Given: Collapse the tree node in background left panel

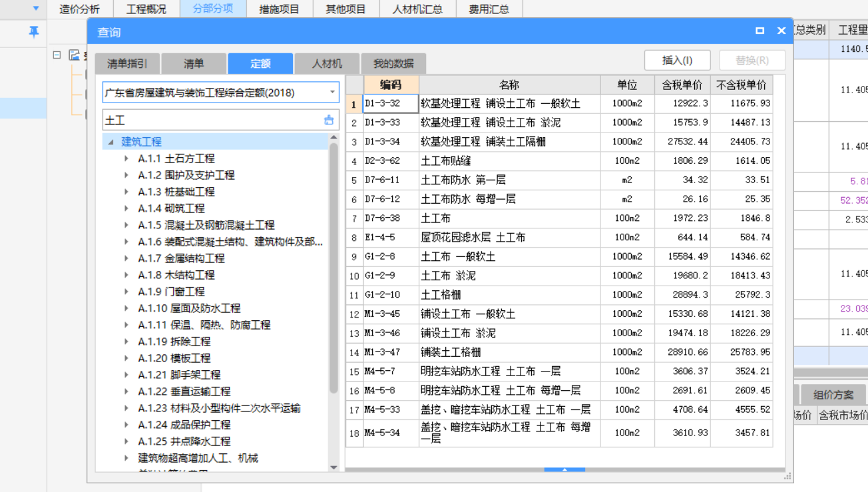Looking at the screenshot, I should [57, 55].
